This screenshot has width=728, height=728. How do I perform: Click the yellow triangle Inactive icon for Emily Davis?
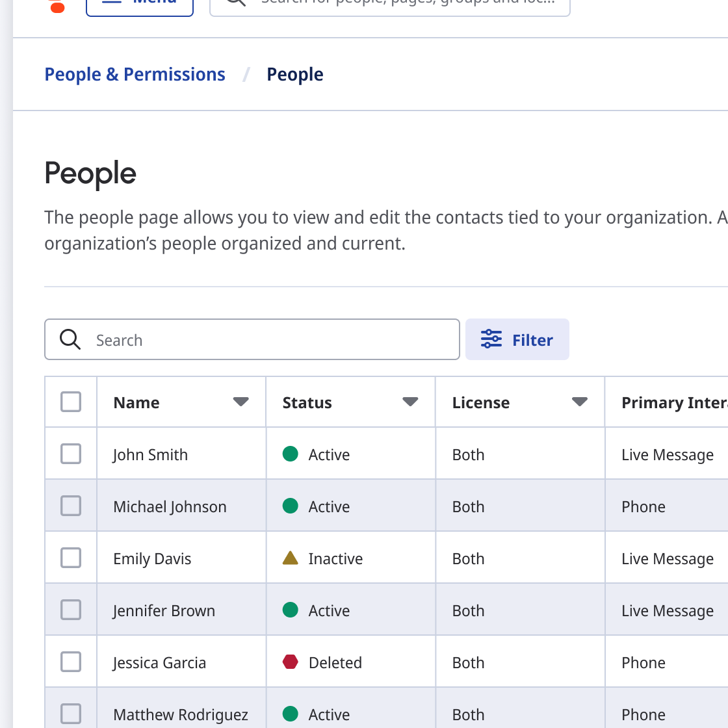tap(290, 558)
